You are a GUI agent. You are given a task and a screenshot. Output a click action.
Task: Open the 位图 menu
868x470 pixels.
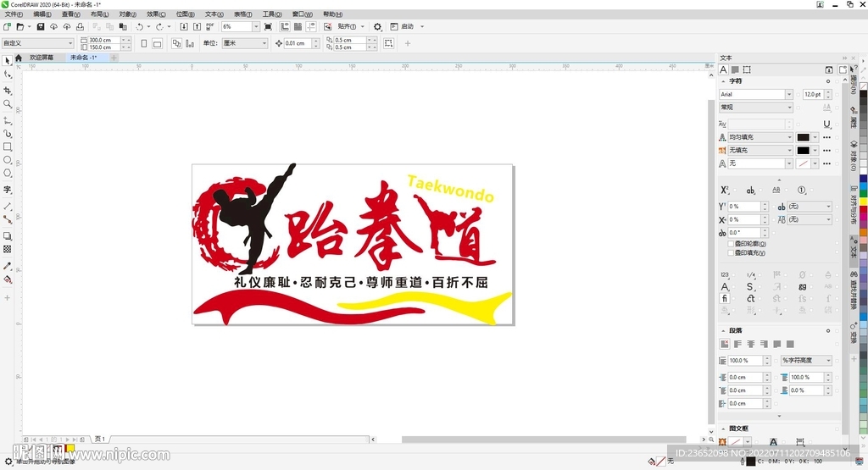(185, 14)
